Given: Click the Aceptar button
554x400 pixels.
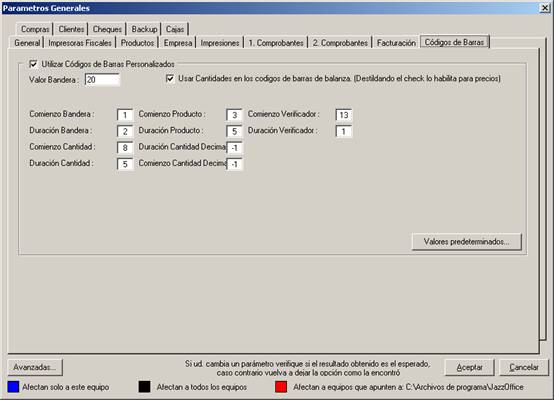Looking at the screenshot, I should (469, 367).
